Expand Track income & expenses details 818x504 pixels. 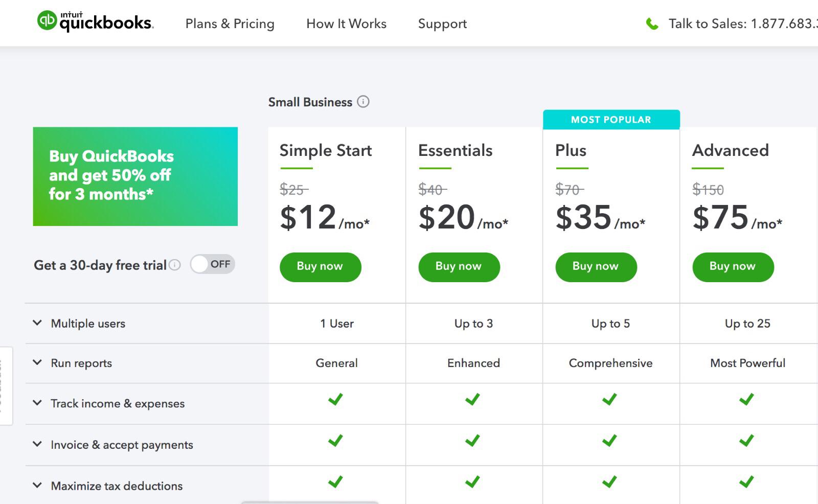click(x=37, y=403)
